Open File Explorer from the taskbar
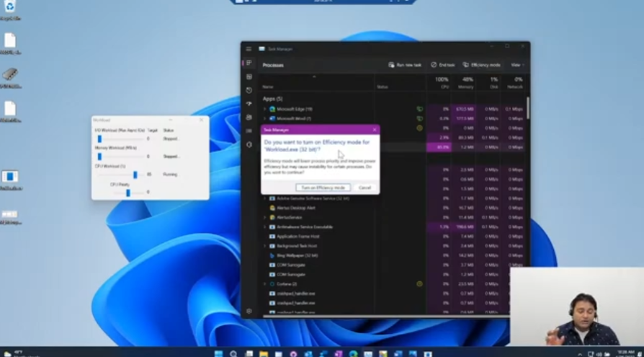The image size is (644, 357). (263, 353)
